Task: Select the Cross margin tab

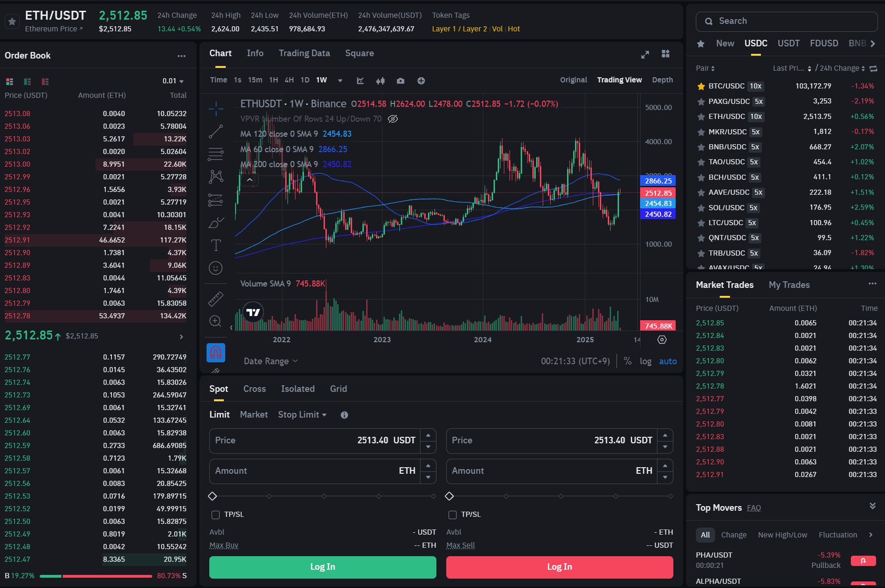Action: tap(255, 389)
